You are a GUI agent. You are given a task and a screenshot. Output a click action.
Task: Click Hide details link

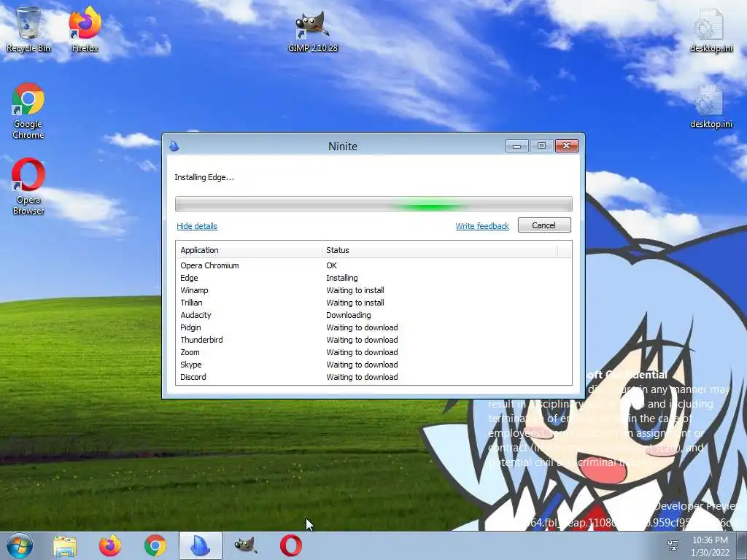197,226
